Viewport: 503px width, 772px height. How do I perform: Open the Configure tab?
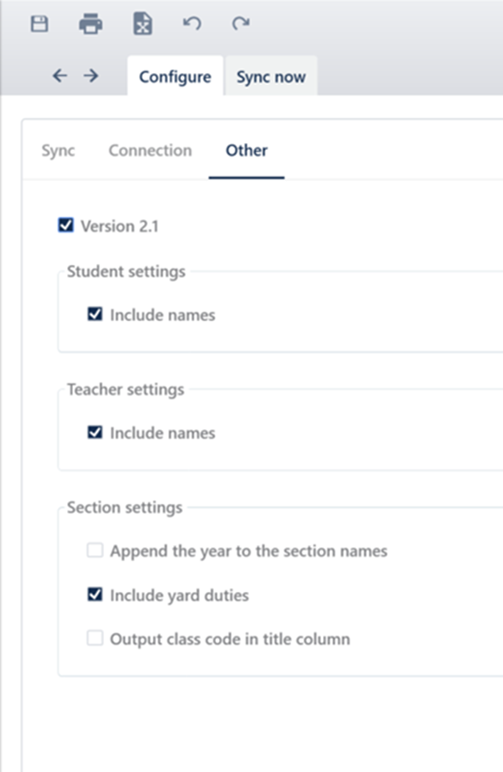click(175, 76)
